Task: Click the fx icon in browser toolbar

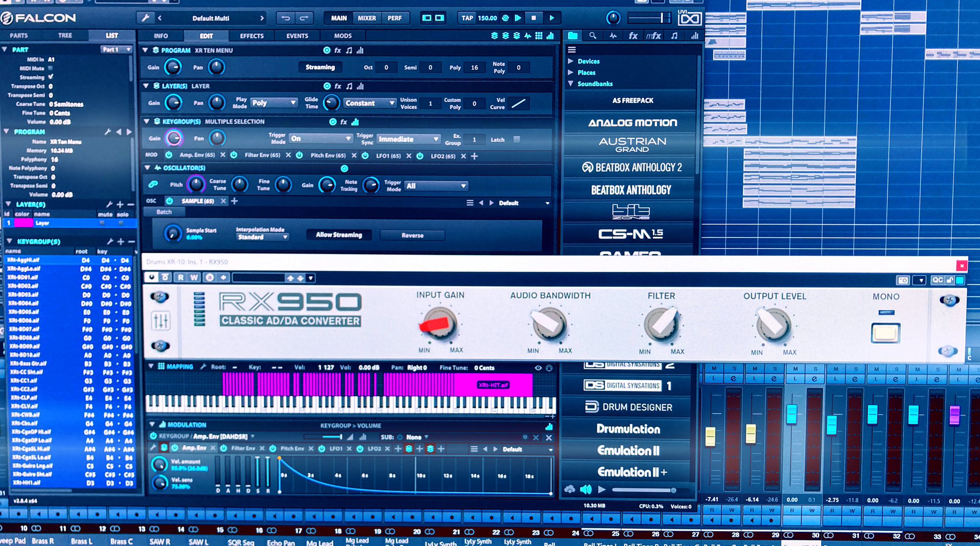Action: click(x=633, y=36)
